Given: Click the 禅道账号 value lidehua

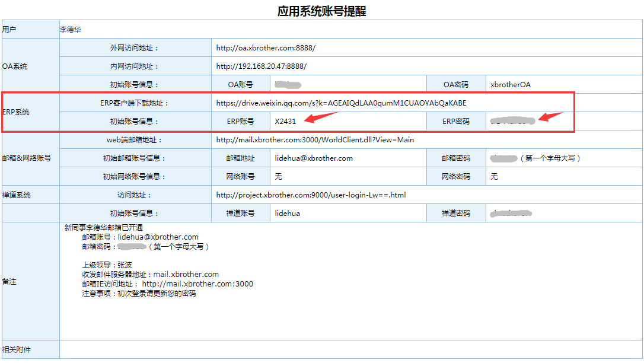Looking at the screenshot, I should (287, 213).
